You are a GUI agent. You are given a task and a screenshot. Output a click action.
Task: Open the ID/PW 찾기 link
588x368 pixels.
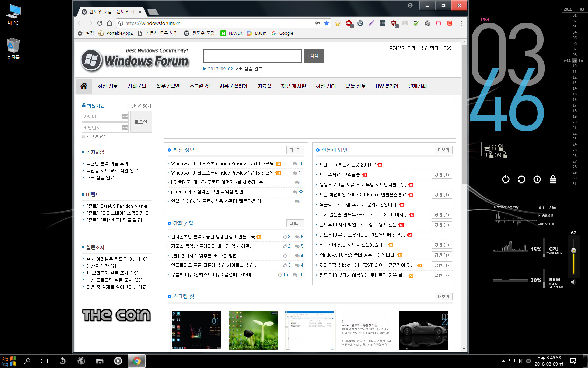tap(139, 106)
